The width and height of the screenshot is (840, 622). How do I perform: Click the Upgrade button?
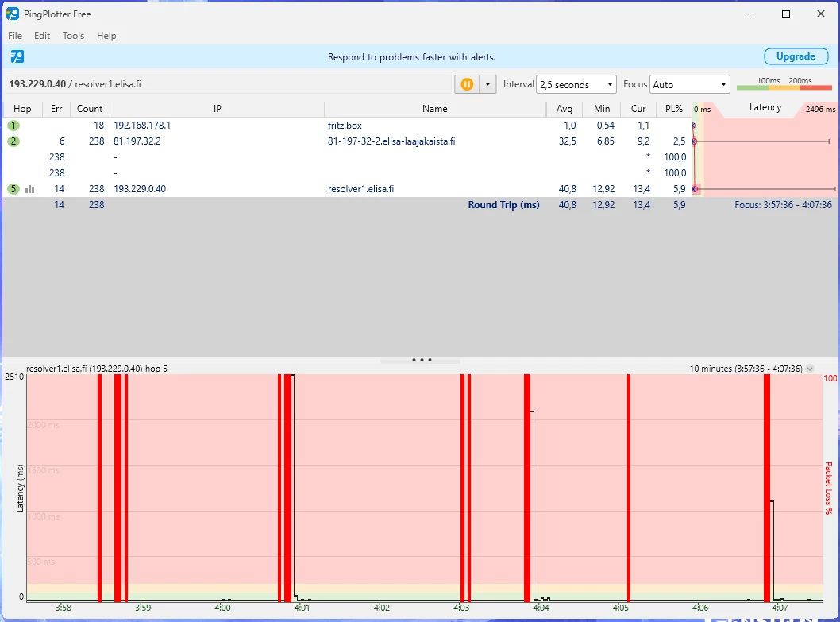coord(796,56)
